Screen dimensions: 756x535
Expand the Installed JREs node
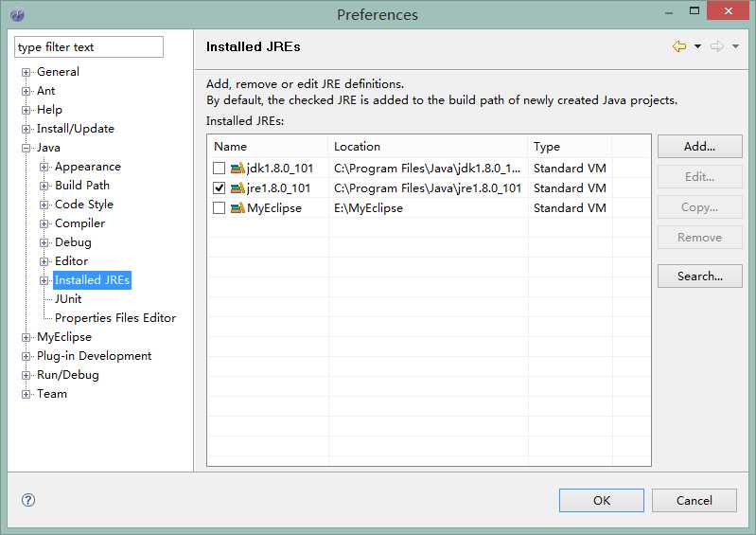tap(44, 280)
